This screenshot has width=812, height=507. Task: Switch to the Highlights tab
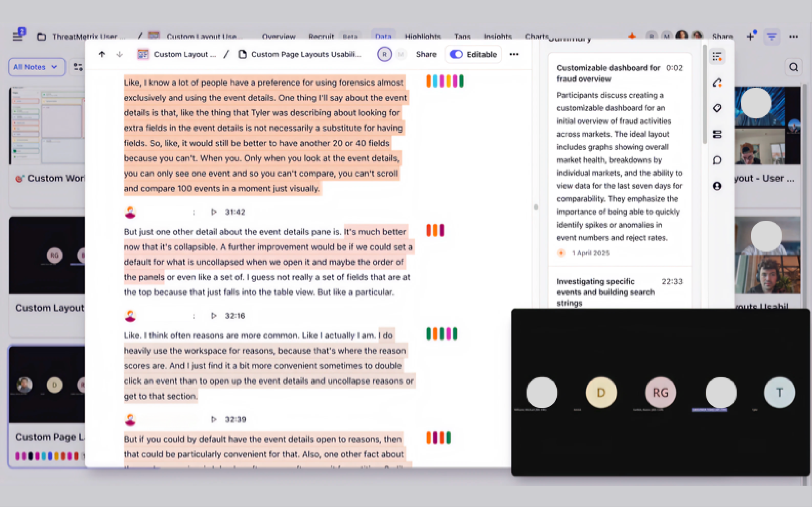pyautogui.click(x=423, y=37)
